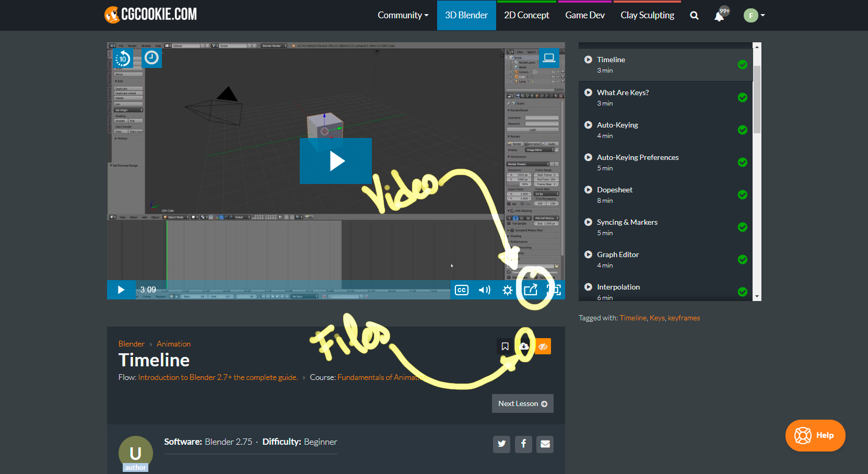Image resolution: width=868 pixels, height=474 pixels.
Task: Toggle completed check for Auto-Keying Preferences
Action: [743, 163]
